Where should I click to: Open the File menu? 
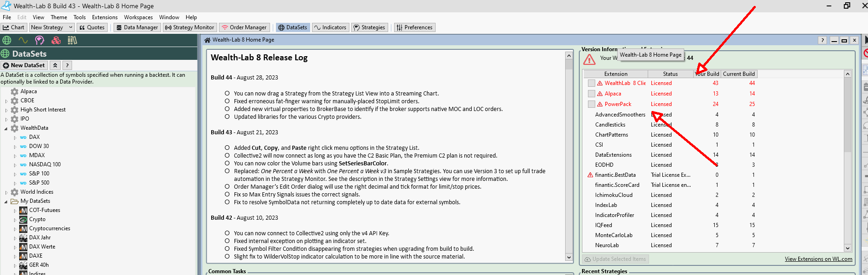coord(7,17)
